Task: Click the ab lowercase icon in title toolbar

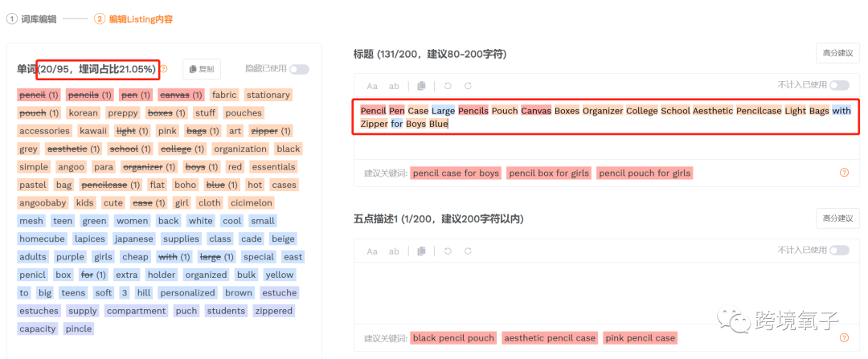Action: pos(394,86)
